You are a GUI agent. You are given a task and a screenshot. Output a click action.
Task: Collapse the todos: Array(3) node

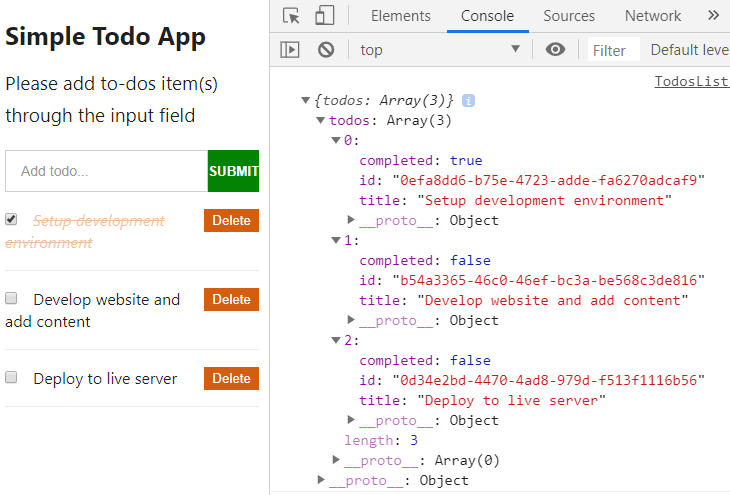coord(320,120)
